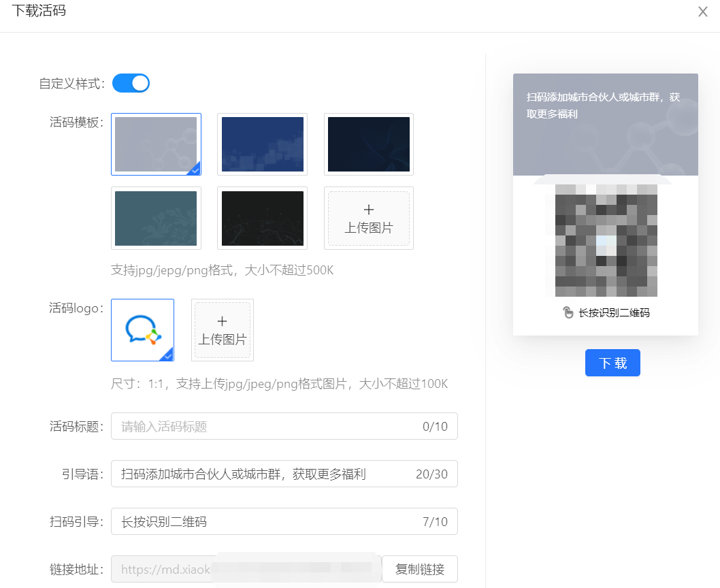Click the finger-tap icon beside 长按识别二维码
Screen dimensions: 720x588
(x=568, y=313)
